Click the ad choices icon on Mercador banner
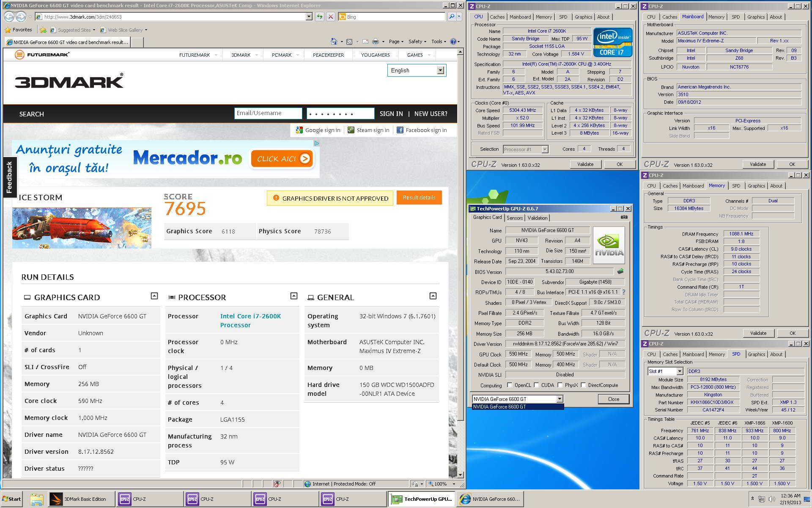Screen dimensions: 812x508 click(316, 144)
